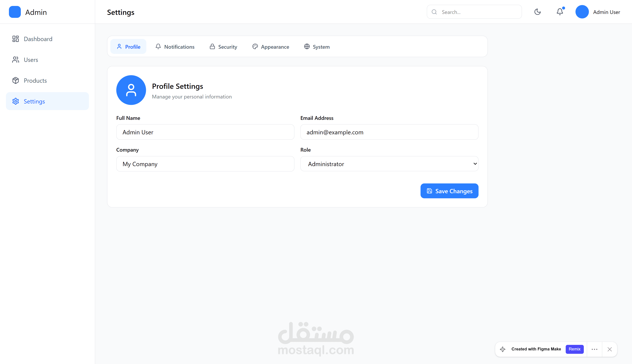
Task: Click the Email Address field
Action: pyautogui.click(x=389, y=132)
